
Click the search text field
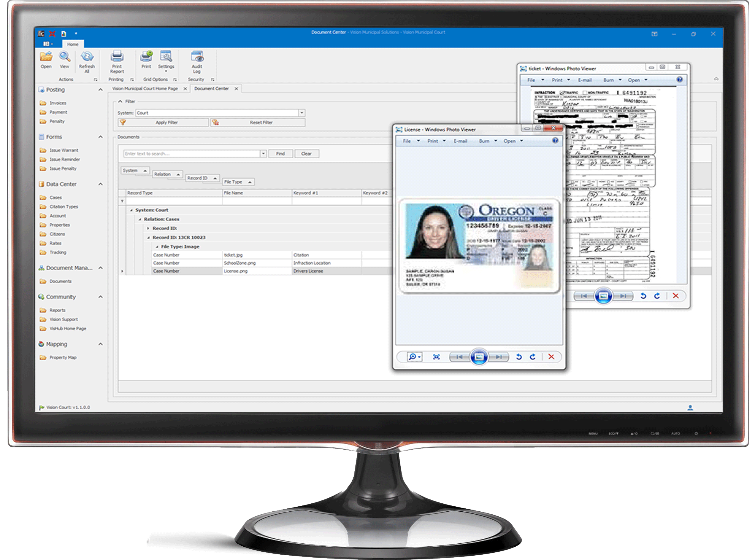(x=192, y=154)
